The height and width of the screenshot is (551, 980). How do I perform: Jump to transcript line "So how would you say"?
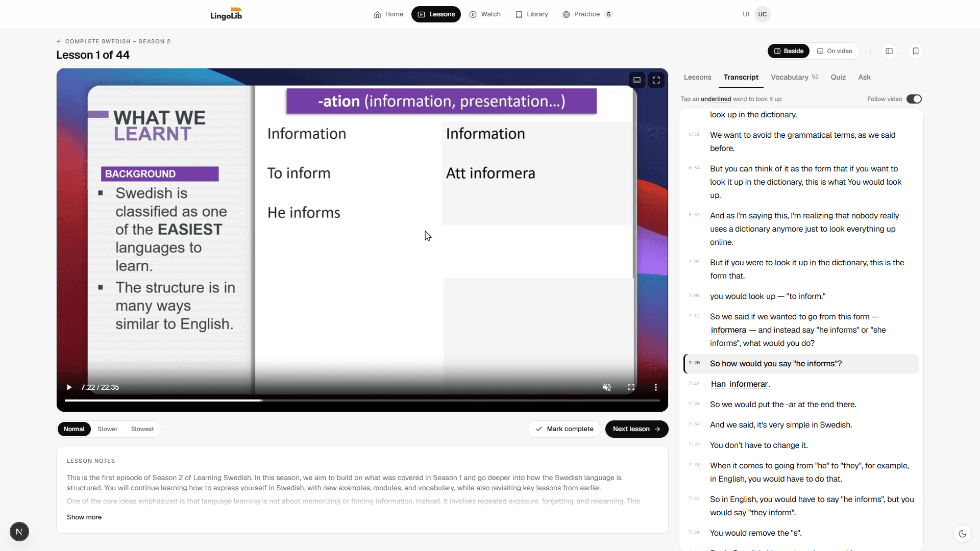pos(801,364)
